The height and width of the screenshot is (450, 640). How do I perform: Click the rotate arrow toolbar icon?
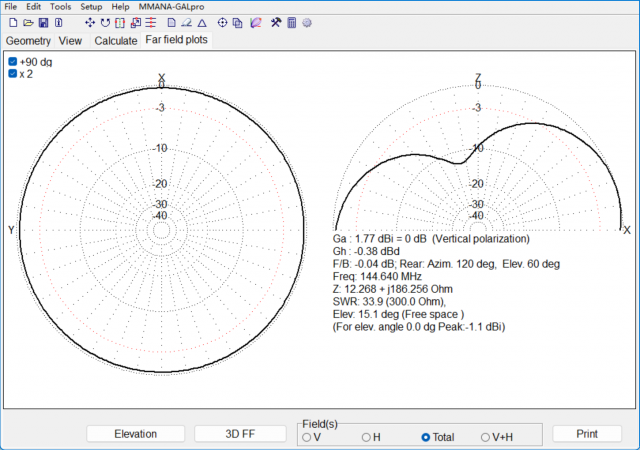click(105, 22)
